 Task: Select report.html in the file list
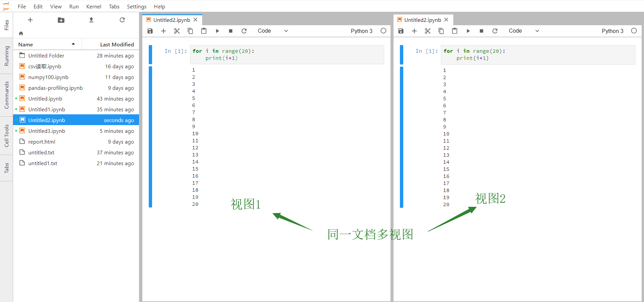click(x=76, y=142)
